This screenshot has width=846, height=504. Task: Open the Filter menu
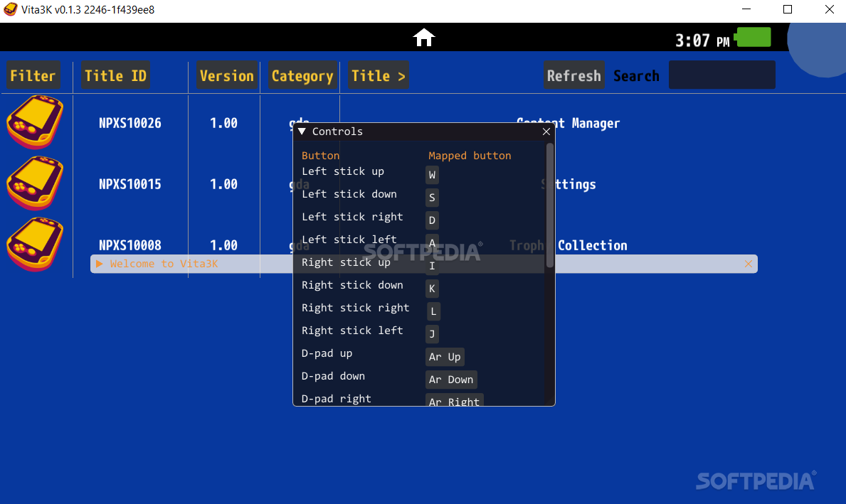coord(33,76)
